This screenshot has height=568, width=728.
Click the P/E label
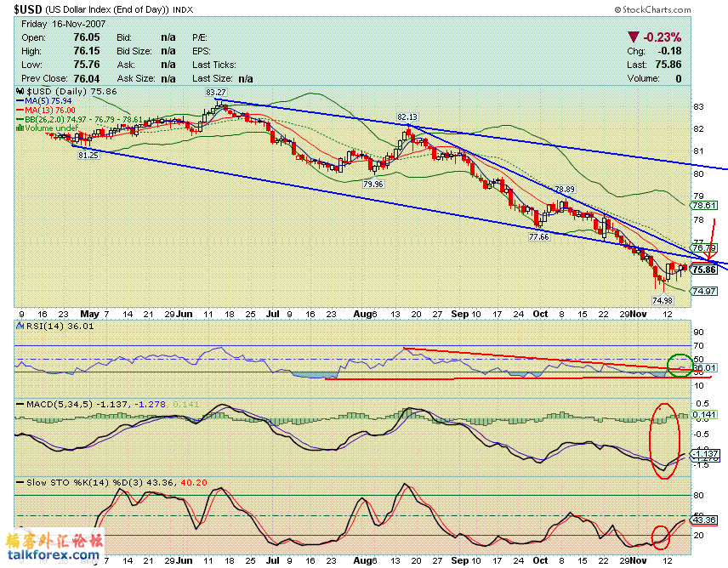(200, 37)
